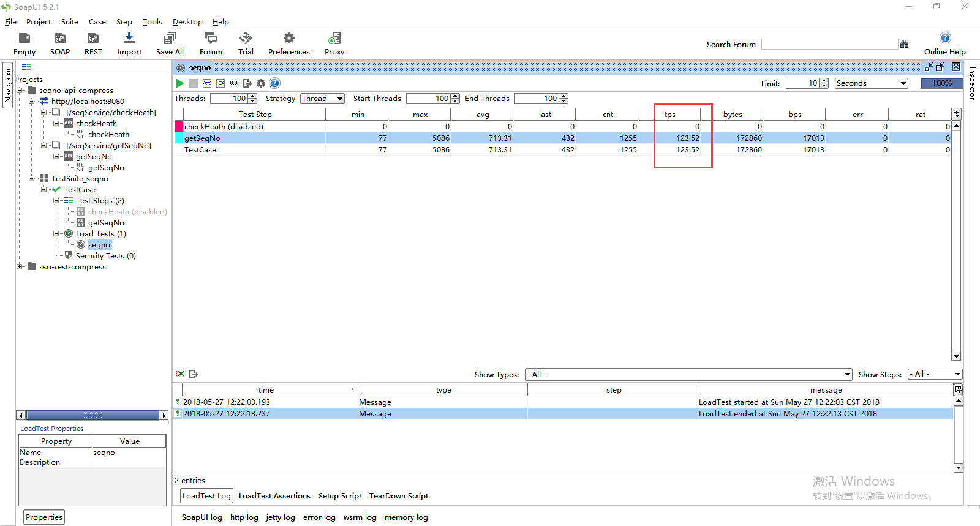
Task: Create a new REST project
Action: [x=93, y=44]
